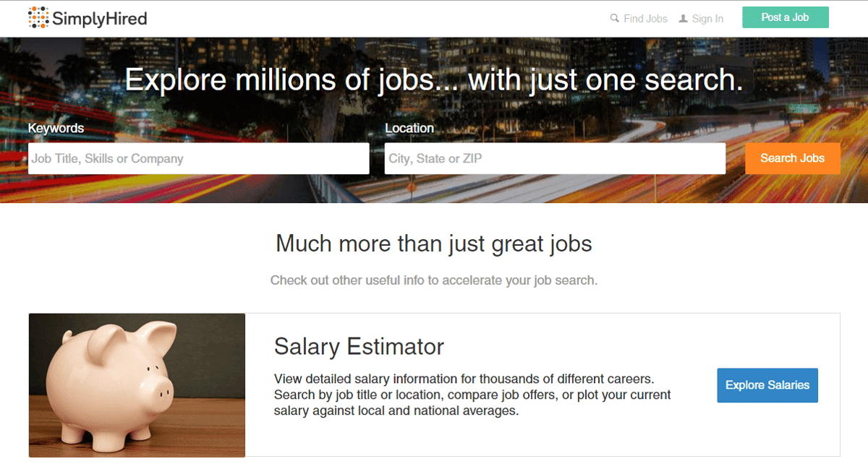Screen dimensions: 868x464
Task: Click the salary information description text
Action: coord(472,395)
